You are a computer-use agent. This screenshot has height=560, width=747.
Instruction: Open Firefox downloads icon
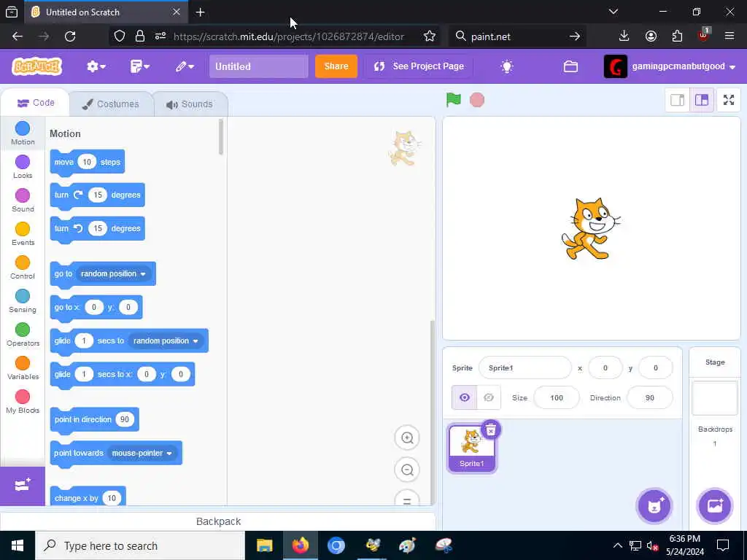[624, 36]
